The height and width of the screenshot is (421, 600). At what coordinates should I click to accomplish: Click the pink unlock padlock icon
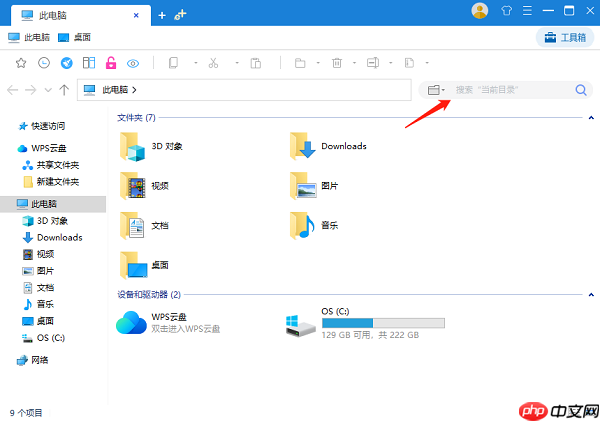pyautogui.click(x=111, y=63)
